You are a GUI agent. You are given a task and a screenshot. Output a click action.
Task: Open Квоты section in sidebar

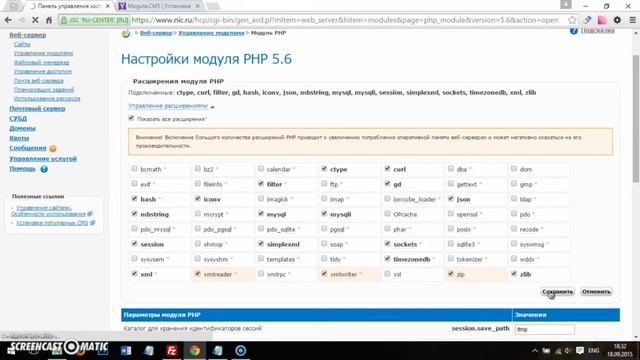tap(19, 138)
